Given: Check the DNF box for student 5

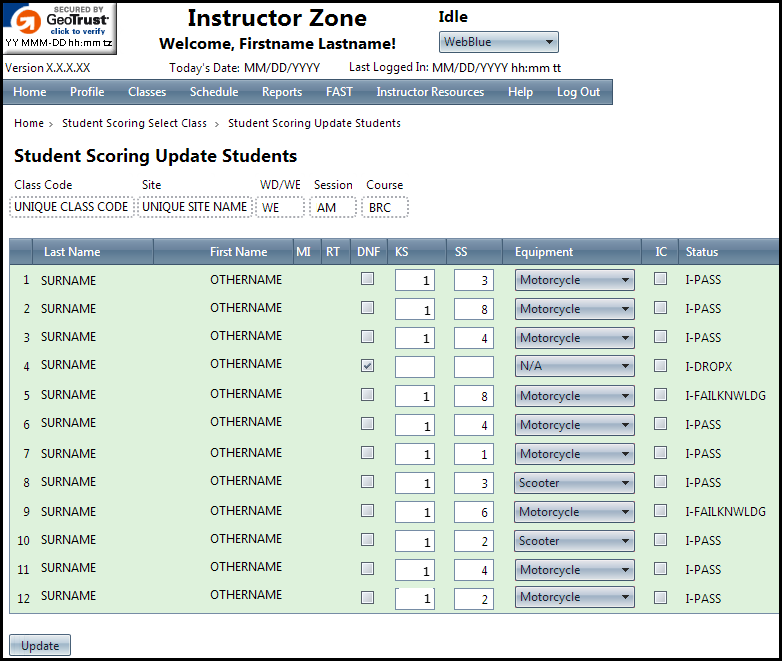Looking at the screenshot, I should 368,395.
